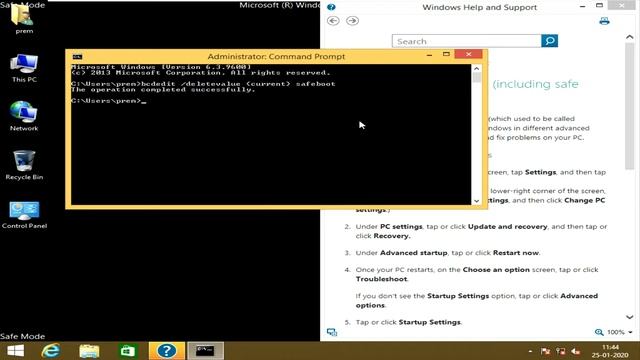Screen dimensions: 640x360
Task: Click the Help window vertical scrollbar thumb
Action: (x=629, y=105)
